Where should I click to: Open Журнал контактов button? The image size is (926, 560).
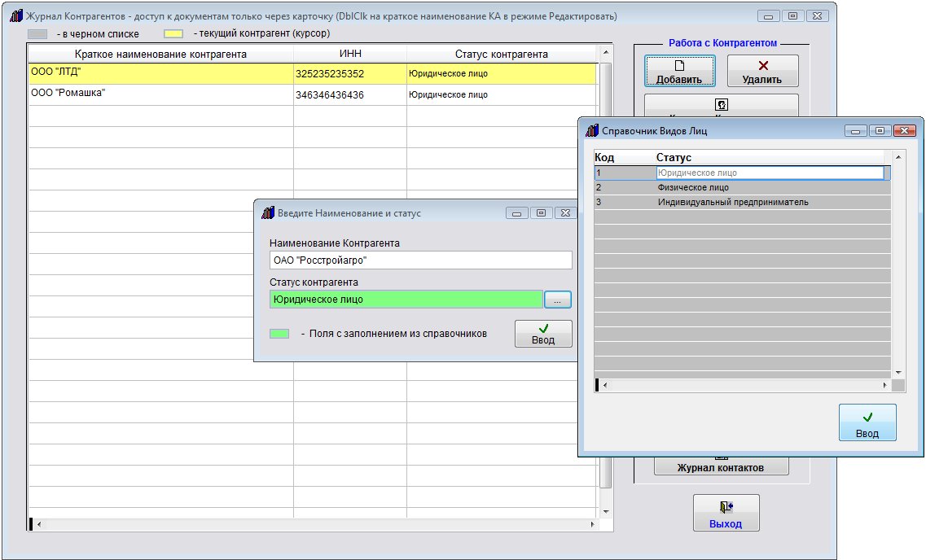coord(721,467)
